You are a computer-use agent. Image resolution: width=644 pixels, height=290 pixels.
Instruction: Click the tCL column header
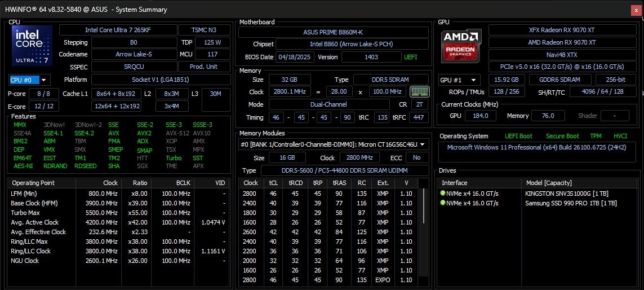coord(273,183)
